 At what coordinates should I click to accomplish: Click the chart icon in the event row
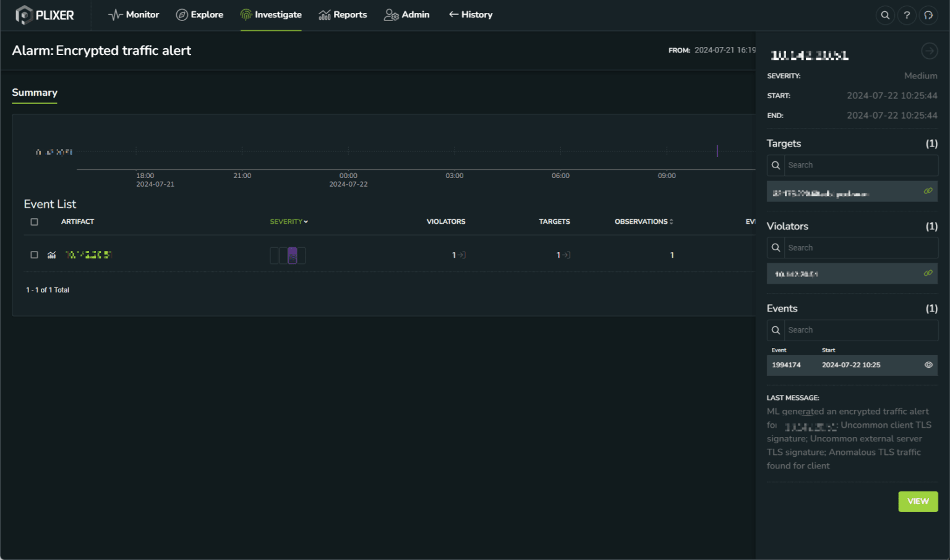coord(52,255)
